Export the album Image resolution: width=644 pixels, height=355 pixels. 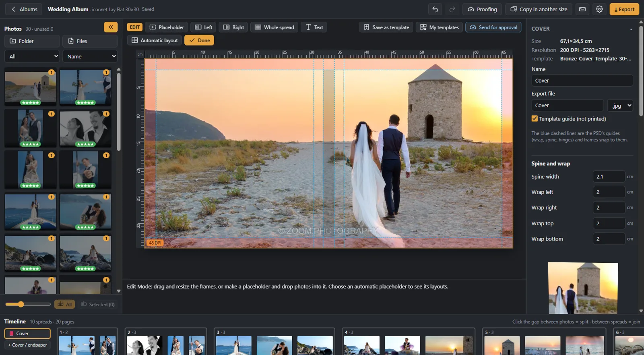624,9
